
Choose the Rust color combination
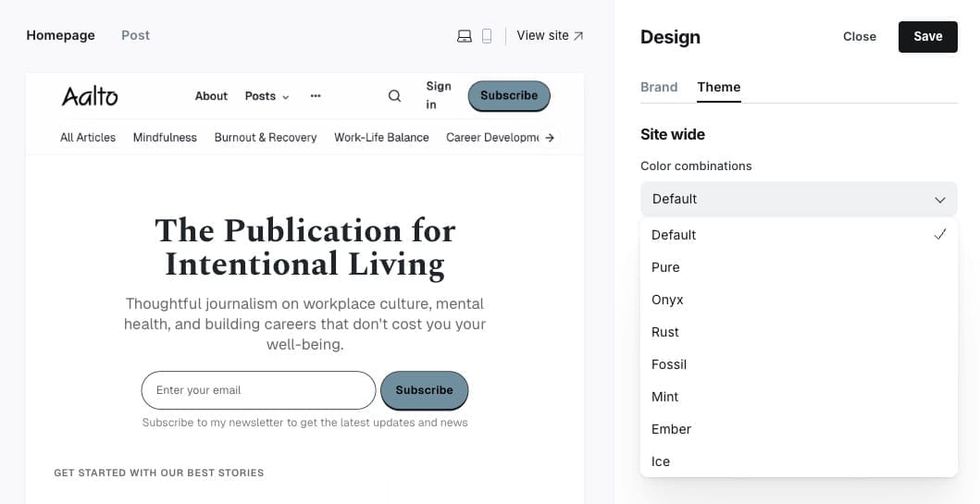[665, 332]
